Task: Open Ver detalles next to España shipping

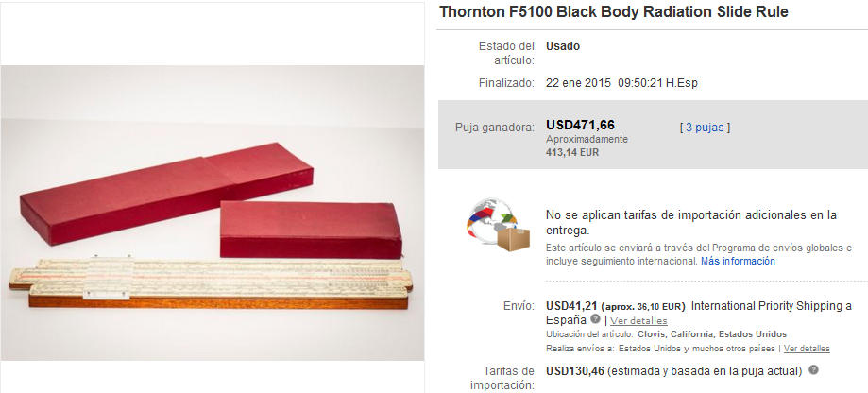Action: click(638, 321)
